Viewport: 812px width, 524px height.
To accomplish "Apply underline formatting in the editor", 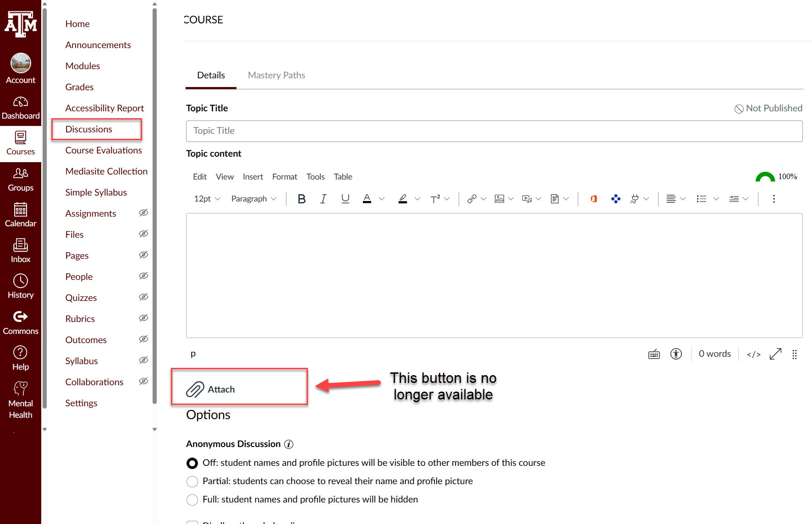I will 345,199.
